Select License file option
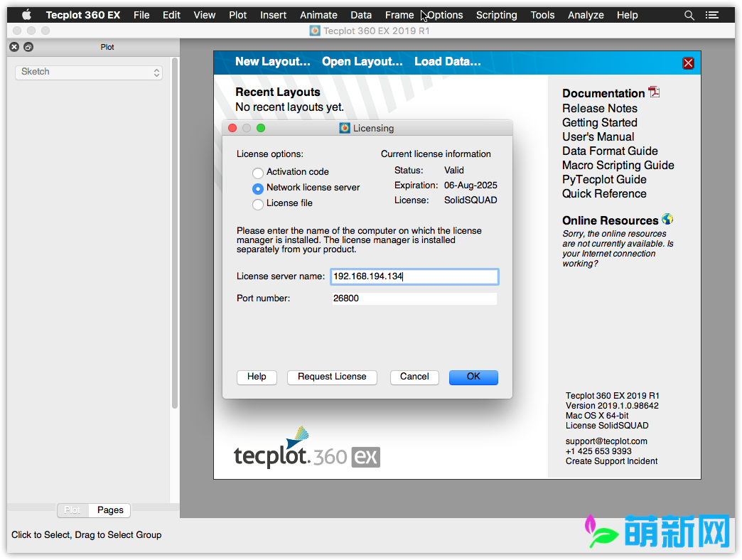 click(x=258, y=205)
